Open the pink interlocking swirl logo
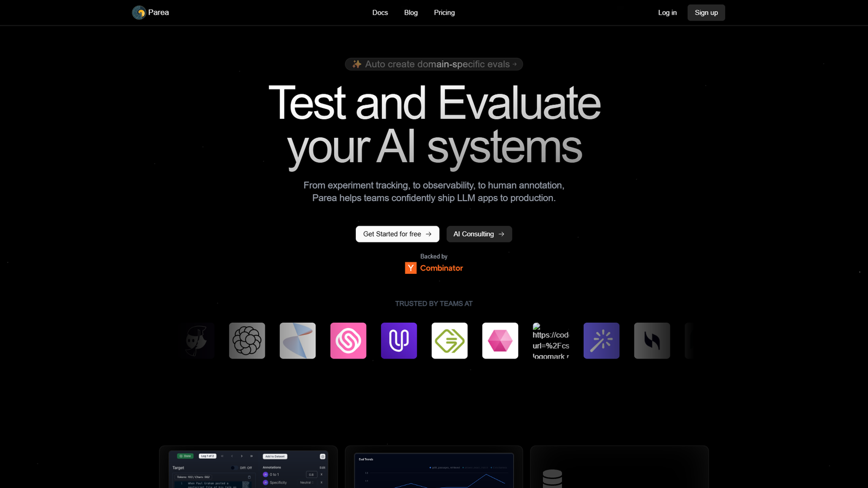This screenshot has width=868, height=488. [x=348, y=341]
